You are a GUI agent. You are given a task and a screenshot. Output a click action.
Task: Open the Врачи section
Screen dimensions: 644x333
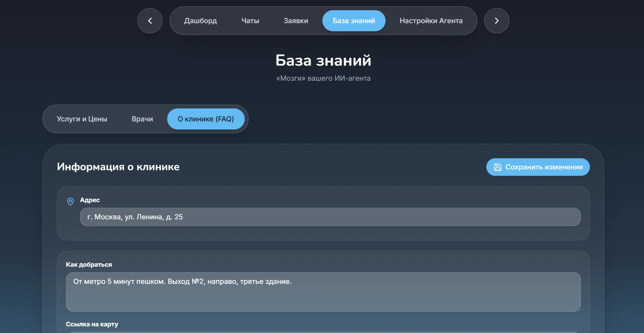[x=142, y=119]
